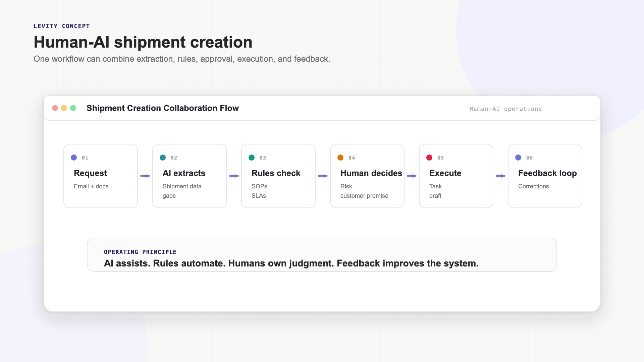The image size is (644, 362).
Task: Click the "AI assists. Rules automate" sentence
Action: coord(291,263)
